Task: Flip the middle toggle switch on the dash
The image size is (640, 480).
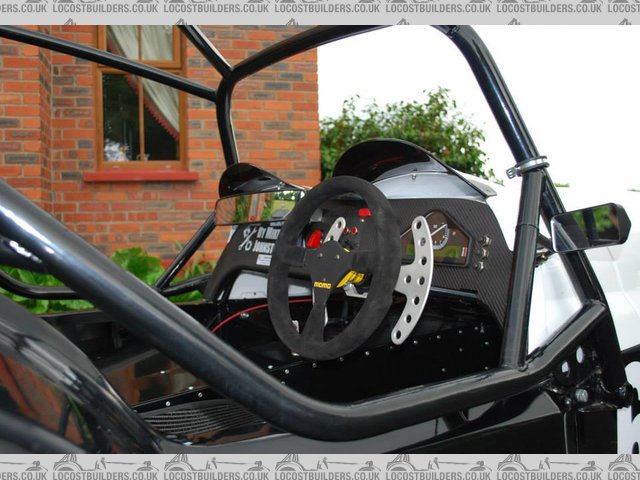Action: [482, 253]
